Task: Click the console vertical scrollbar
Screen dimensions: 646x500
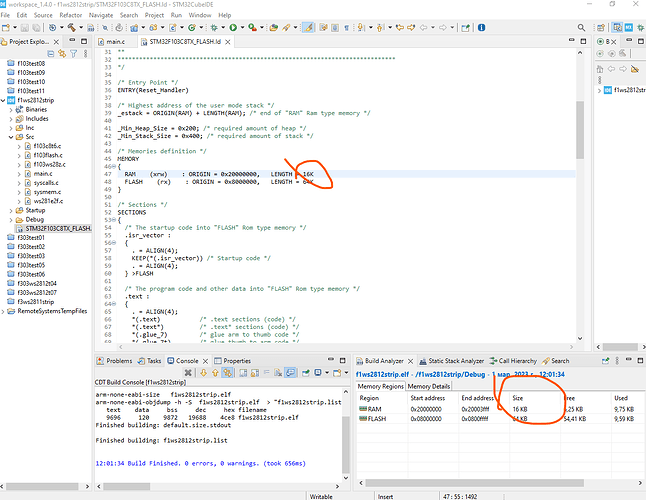Action: pyautogui.click(x=346, y=445)
